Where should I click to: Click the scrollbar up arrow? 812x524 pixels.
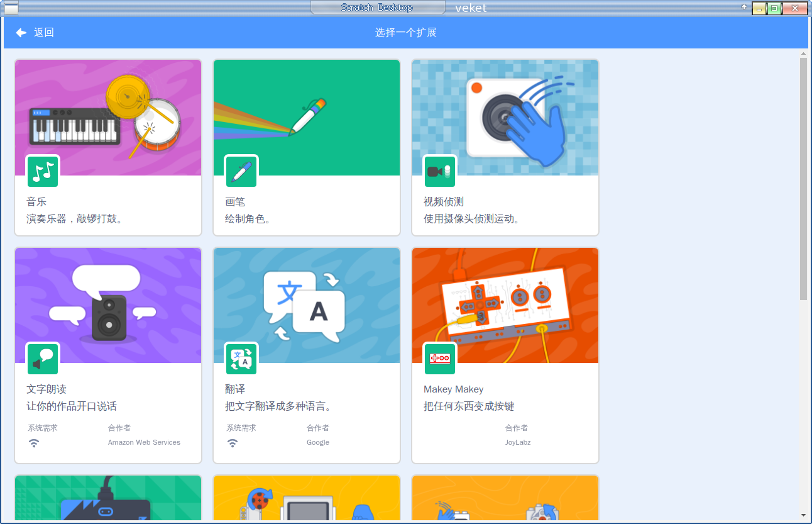[803, 54]
